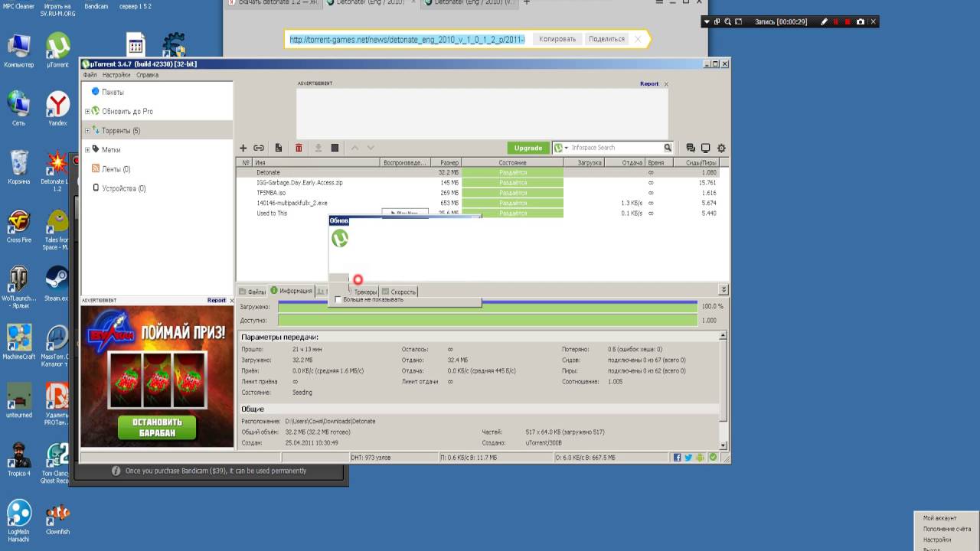
Task: Open the Корзина recycle bin icon
Action: pyautogui.click(x=19, y=166)
